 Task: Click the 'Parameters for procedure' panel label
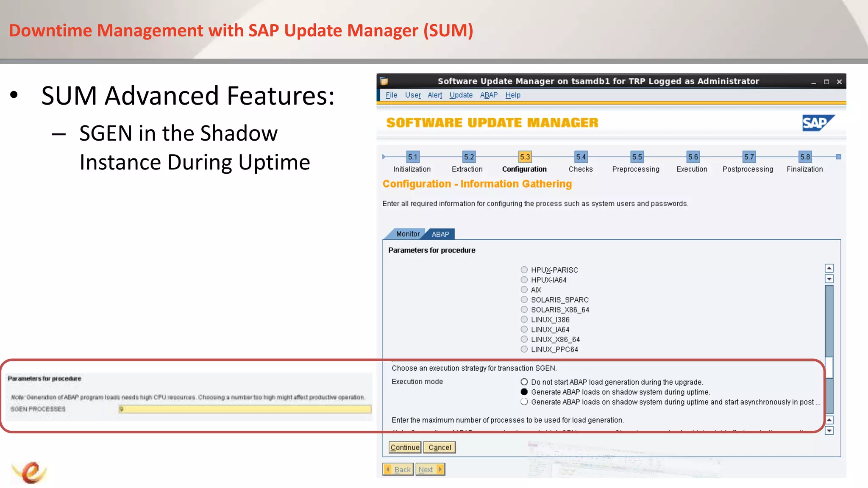432,250
